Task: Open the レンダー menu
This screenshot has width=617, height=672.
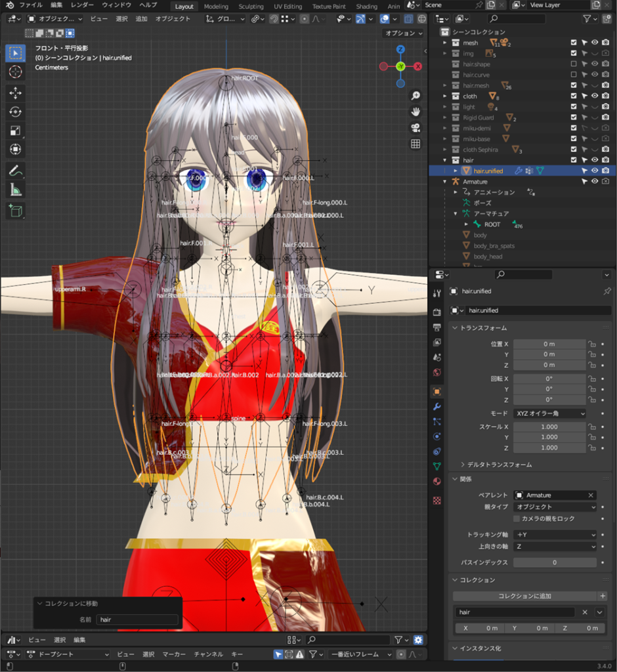Action: click(x=83, y=5)
